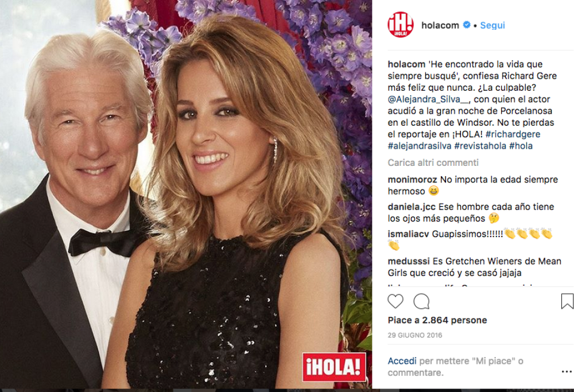The height and width of the screenshot is (392, 574).
Task: Open the three-dot more options menu
Action: click(x=567, y=372)
